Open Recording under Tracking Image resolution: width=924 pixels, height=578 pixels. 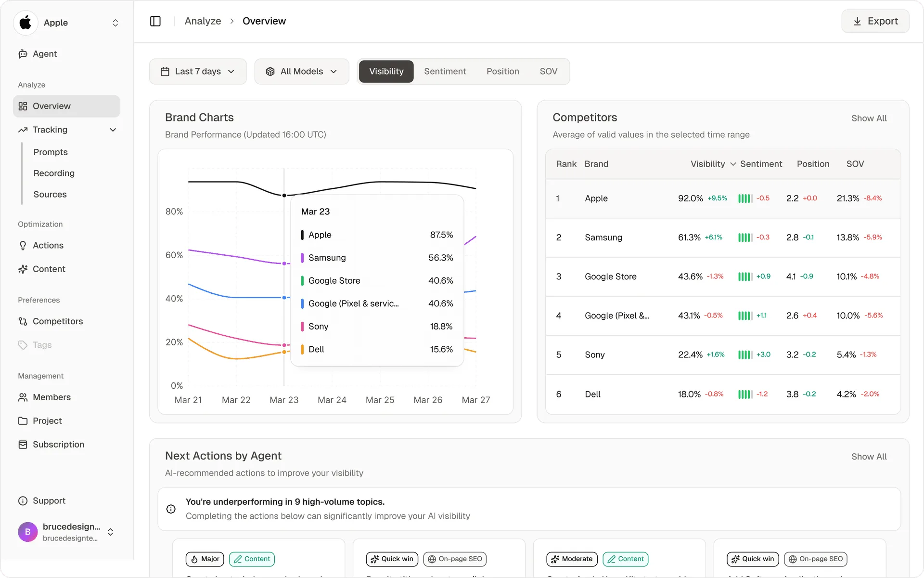click(54, 173)
